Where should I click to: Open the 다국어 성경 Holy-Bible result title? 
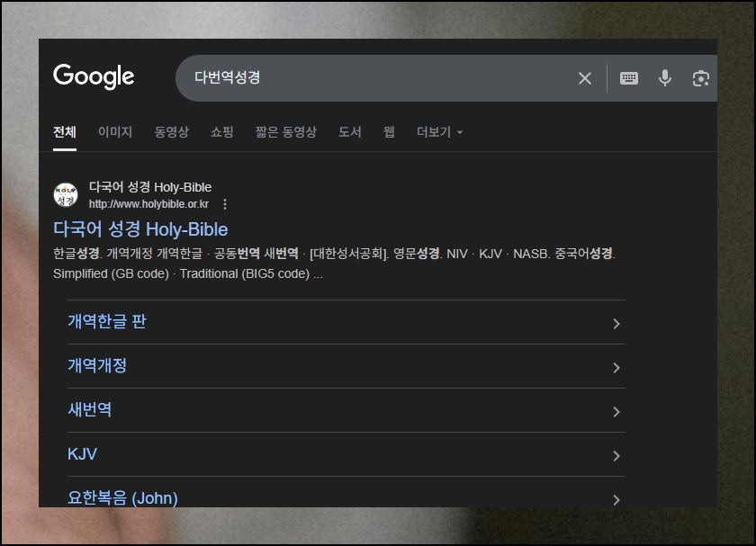coord(140,229)
